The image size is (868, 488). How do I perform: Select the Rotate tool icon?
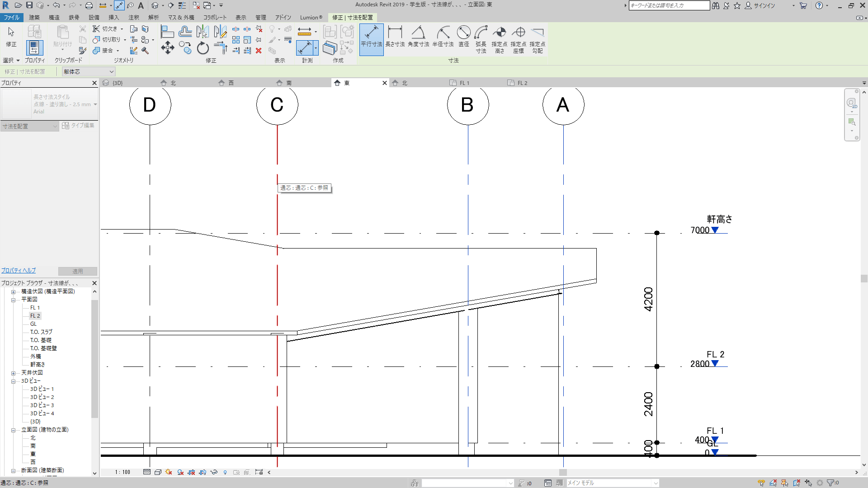click(x=203, y=48)
